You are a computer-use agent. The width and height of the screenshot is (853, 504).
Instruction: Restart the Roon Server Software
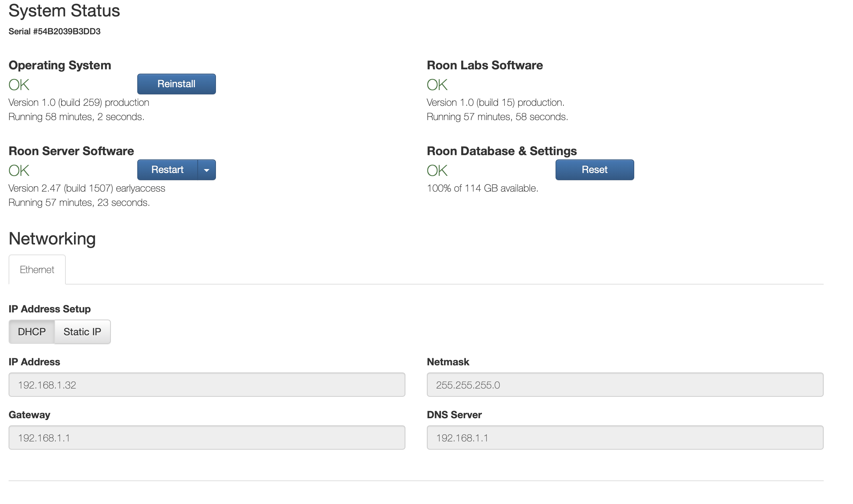click(x=167, y=170)
